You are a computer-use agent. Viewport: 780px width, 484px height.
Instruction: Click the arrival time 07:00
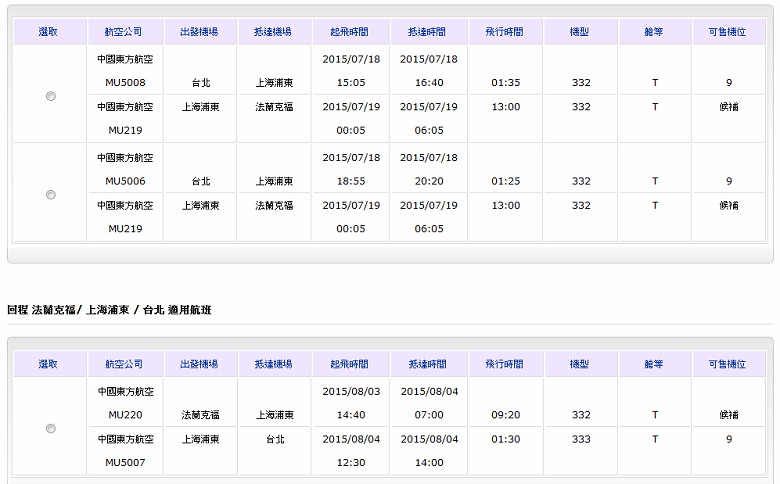point(429,415)
